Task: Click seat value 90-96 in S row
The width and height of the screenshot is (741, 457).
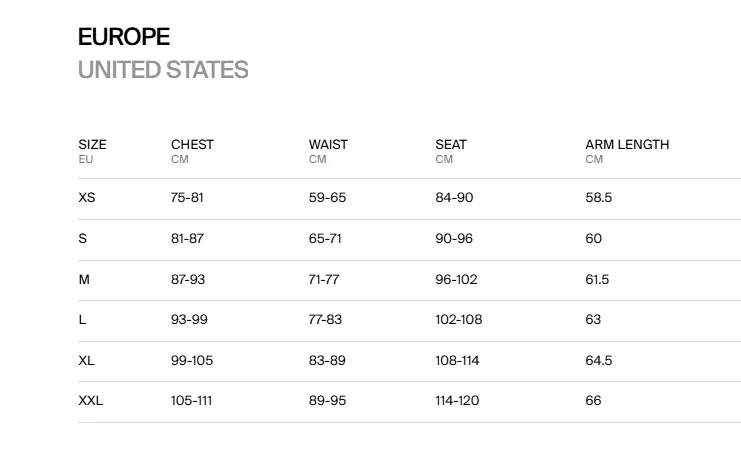Action: click(454, 238)
